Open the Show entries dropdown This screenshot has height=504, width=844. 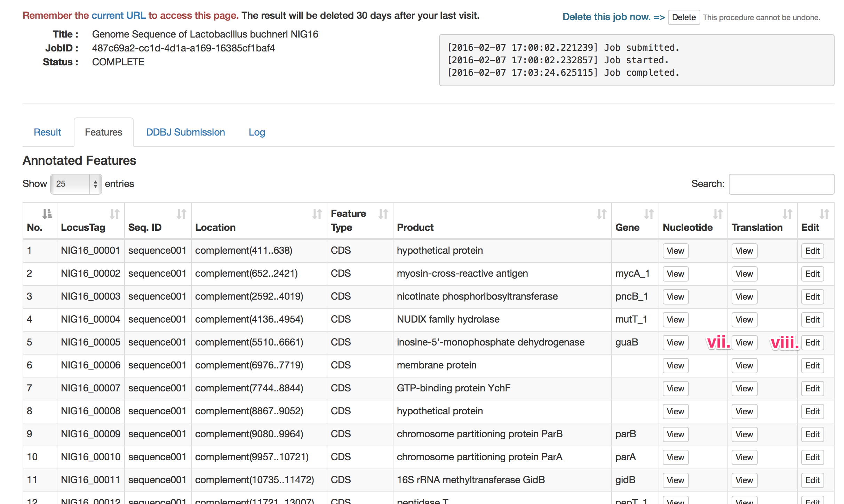(76, 184)
